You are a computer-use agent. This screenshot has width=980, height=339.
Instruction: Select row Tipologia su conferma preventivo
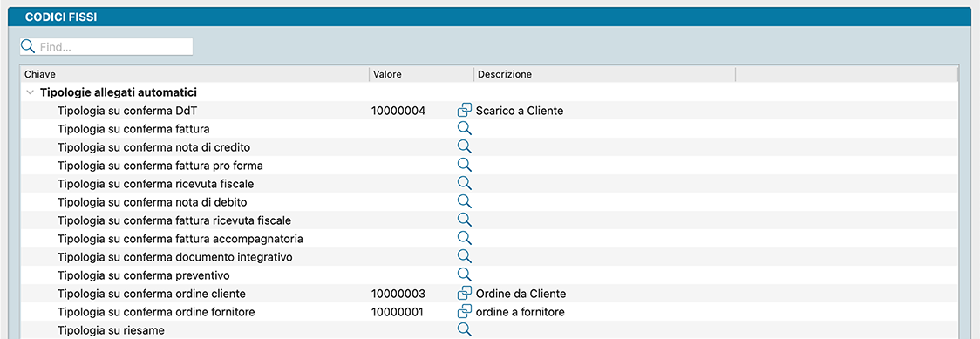click(x=489, y=275)
